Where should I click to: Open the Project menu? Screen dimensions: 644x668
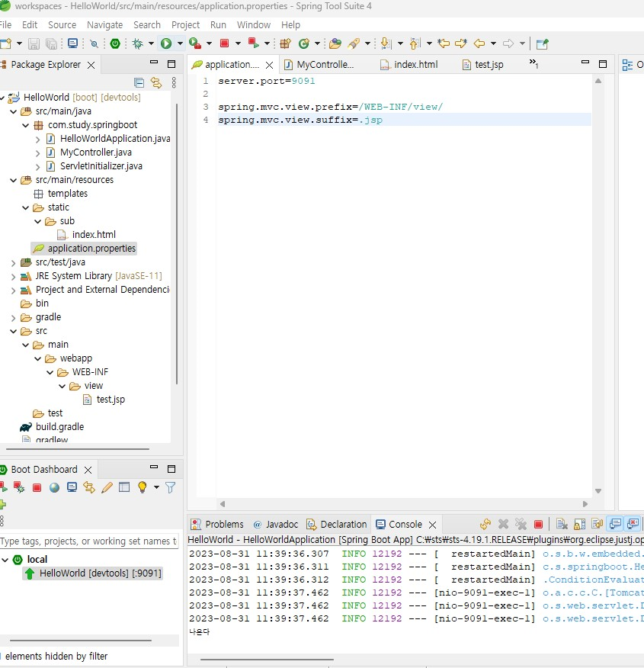185,24
